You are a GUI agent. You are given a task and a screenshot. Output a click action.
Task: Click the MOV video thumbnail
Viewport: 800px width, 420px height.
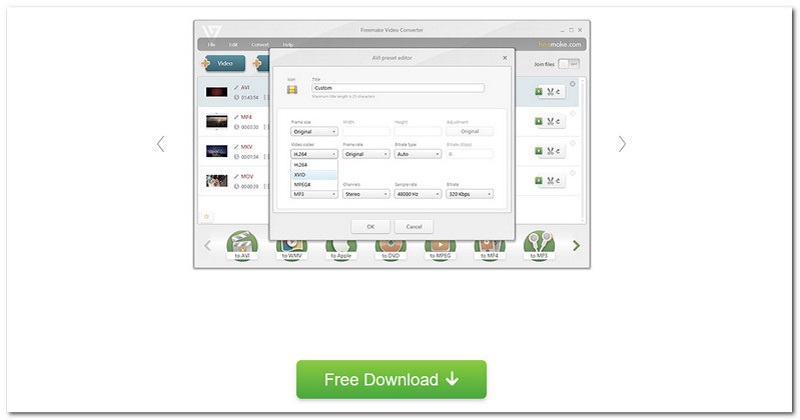(216, 181)
